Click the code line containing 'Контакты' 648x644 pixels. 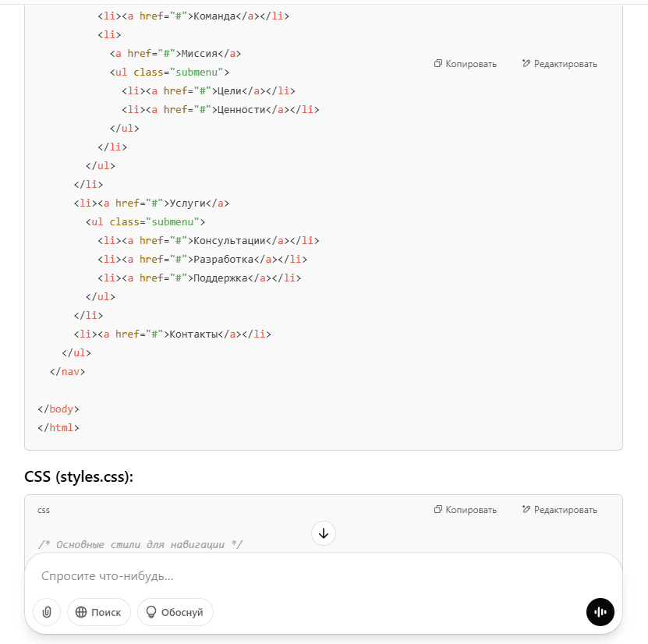(x=172, y=334)
